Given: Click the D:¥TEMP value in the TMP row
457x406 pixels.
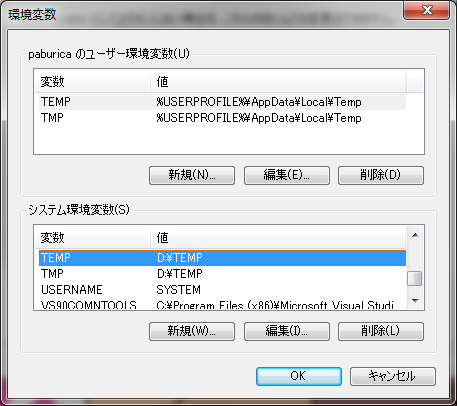Looking at the screenshot, I should tap(179, 274).
